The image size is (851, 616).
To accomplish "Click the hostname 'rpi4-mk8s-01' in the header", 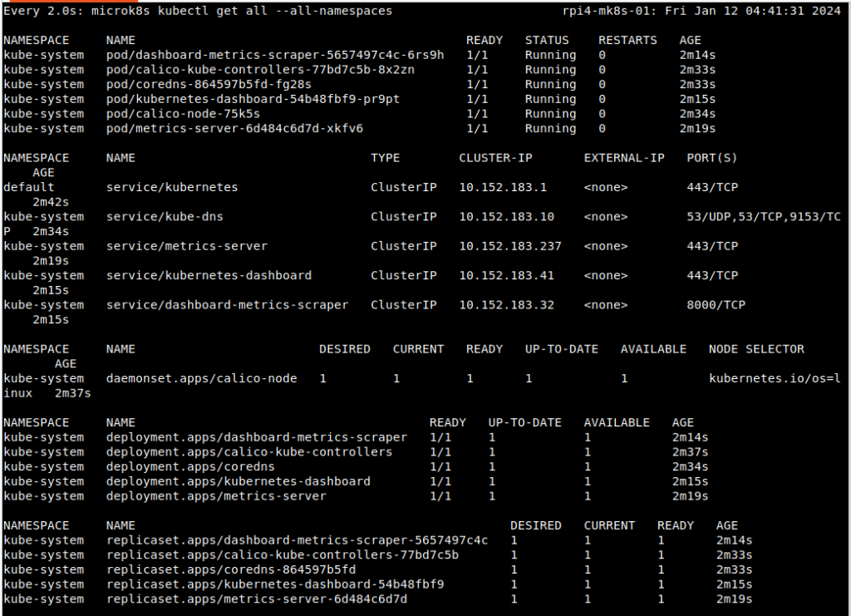I will 606,11.
